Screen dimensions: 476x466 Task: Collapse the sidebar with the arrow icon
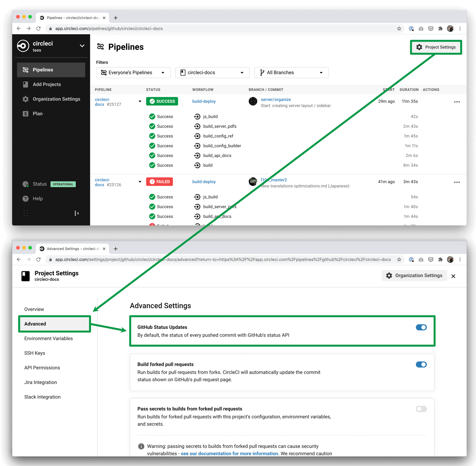(x=77, y=213)
